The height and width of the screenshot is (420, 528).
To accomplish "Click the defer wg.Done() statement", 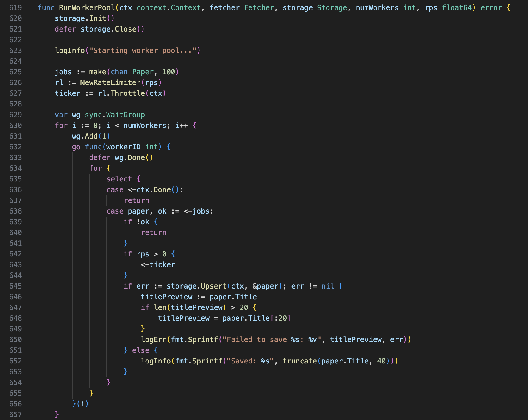I will point(121,158).
